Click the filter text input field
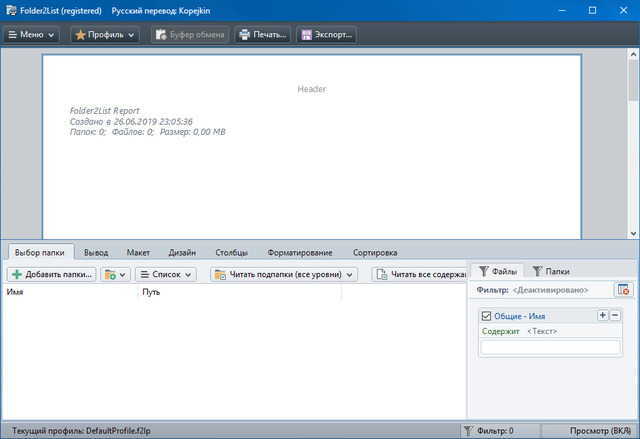The width and height of the screenshot is (640, 439). coord(550,347)
